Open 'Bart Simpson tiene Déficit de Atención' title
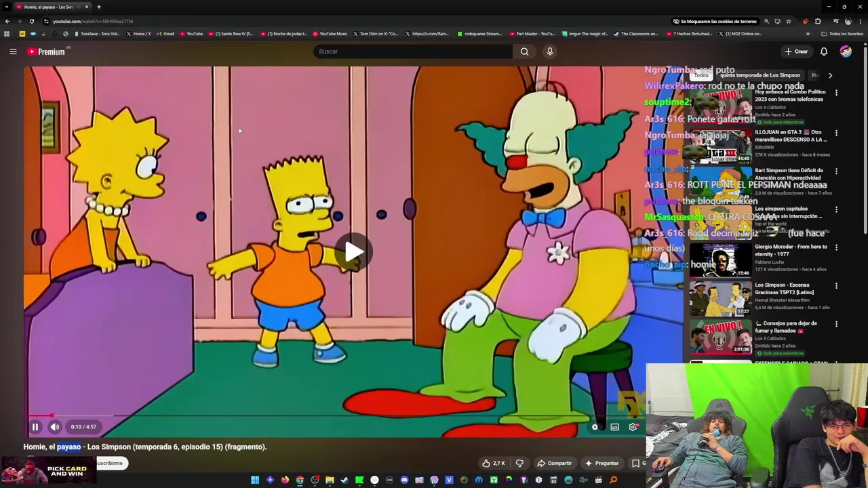 tap(789, 174)
